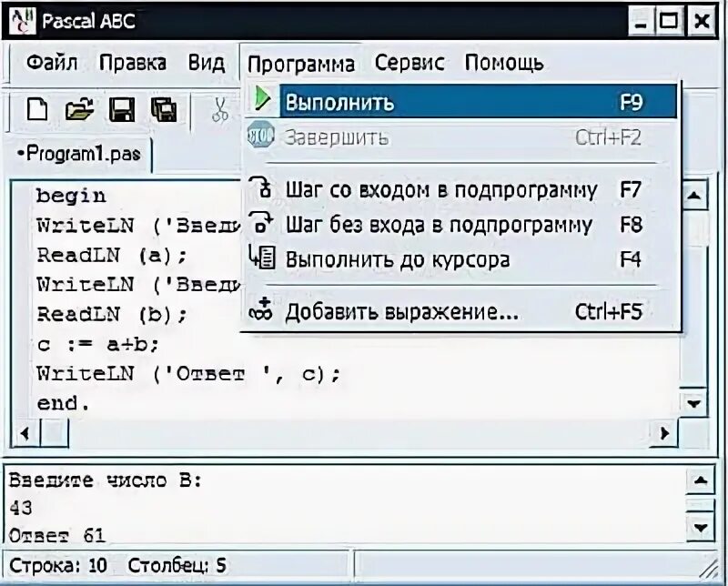The image size is (728, 586).
Task: Click the Run to Cursor icon
Action: (262, 258)
